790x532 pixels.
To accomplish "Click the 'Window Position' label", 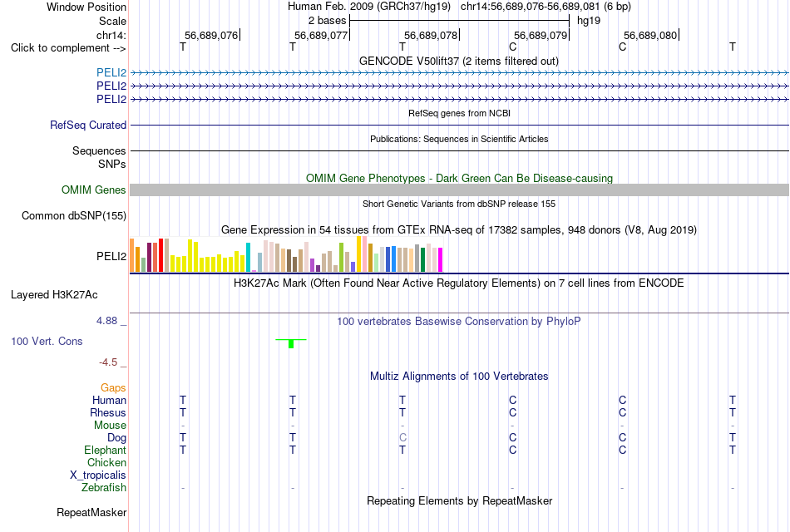I will [x=86, y=7].
